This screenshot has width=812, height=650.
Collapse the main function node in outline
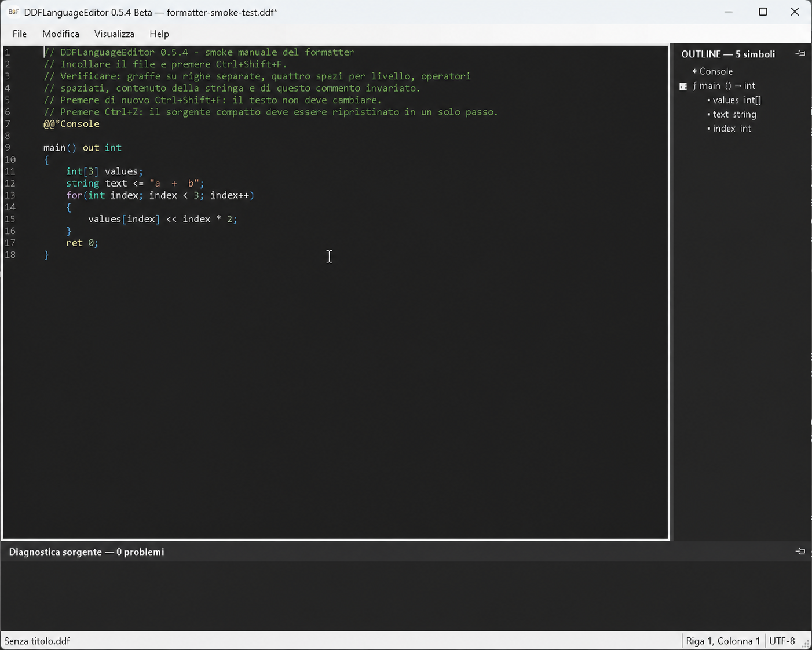pos(683,86)
